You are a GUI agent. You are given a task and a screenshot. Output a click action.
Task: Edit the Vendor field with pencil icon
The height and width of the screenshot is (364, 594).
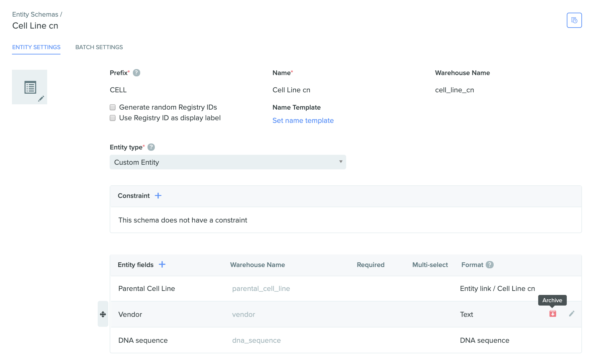point(571,314)
